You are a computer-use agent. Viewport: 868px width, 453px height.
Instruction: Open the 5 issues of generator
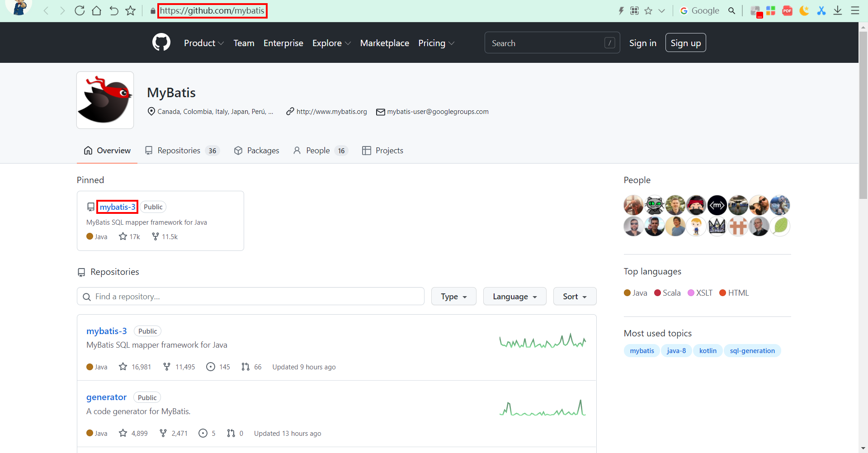(x=207, y=433)
